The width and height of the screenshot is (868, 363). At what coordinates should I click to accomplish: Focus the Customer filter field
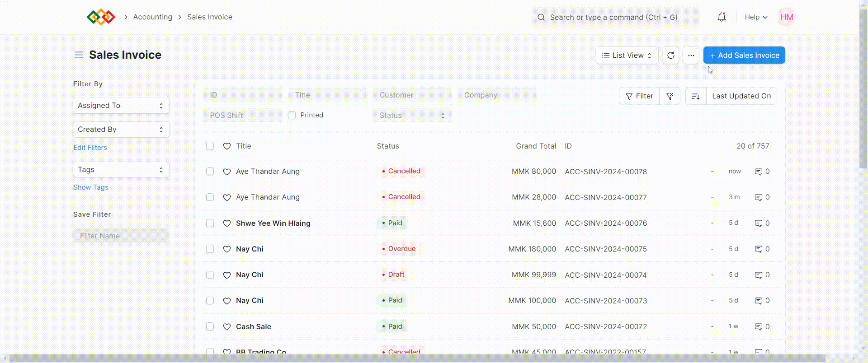pyautogui.click(x=412, y=95)
